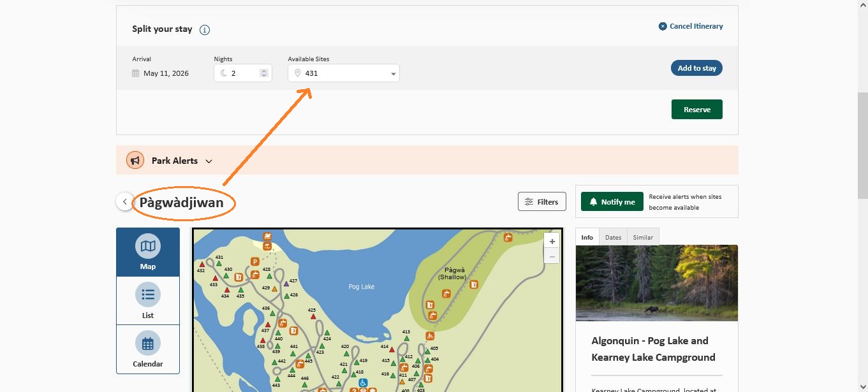Adjust the Nights stepper arrows
The height and width of the screenshot is (392, 868).
tap(264, 73)
